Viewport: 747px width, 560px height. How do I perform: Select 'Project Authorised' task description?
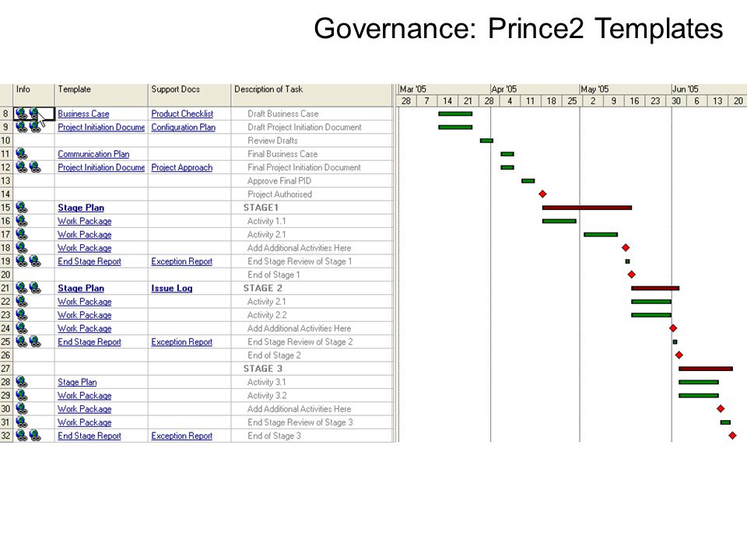click(x=279, y=194)
